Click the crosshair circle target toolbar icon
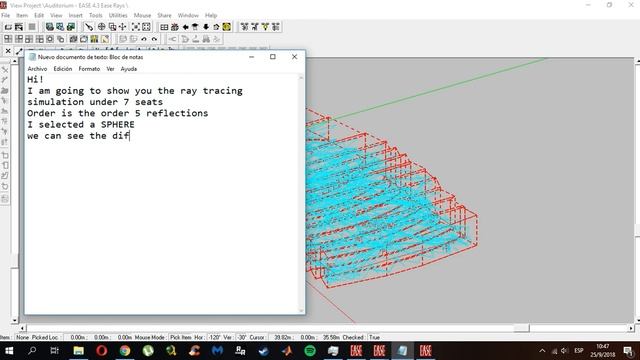 (x=101, y=27)
